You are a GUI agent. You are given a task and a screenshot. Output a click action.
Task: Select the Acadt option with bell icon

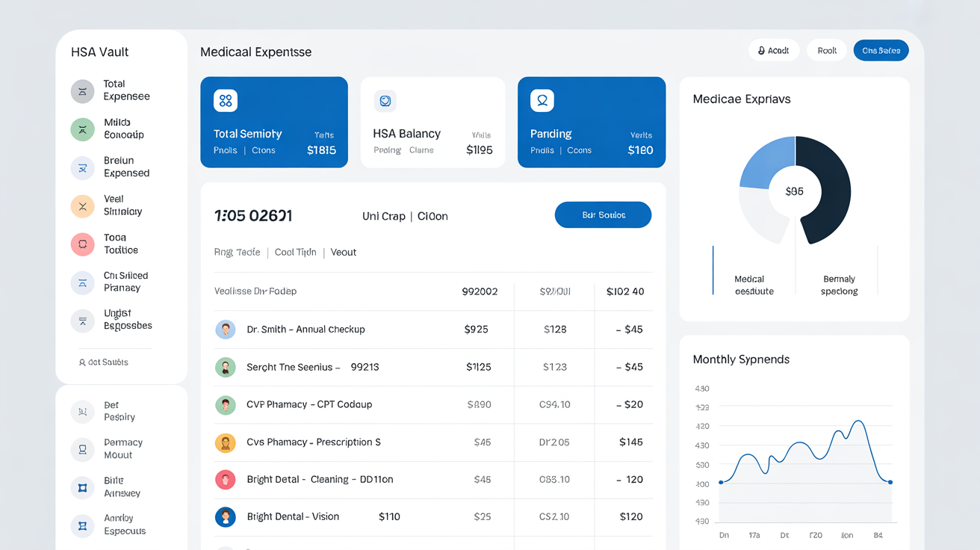click(774, 49)
